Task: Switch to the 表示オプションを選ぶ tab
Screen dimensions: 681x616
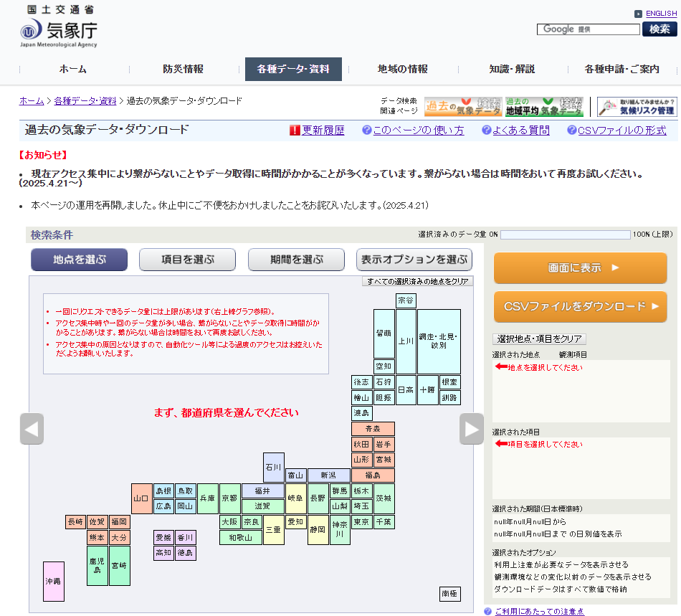Action: tap(414, 260)
